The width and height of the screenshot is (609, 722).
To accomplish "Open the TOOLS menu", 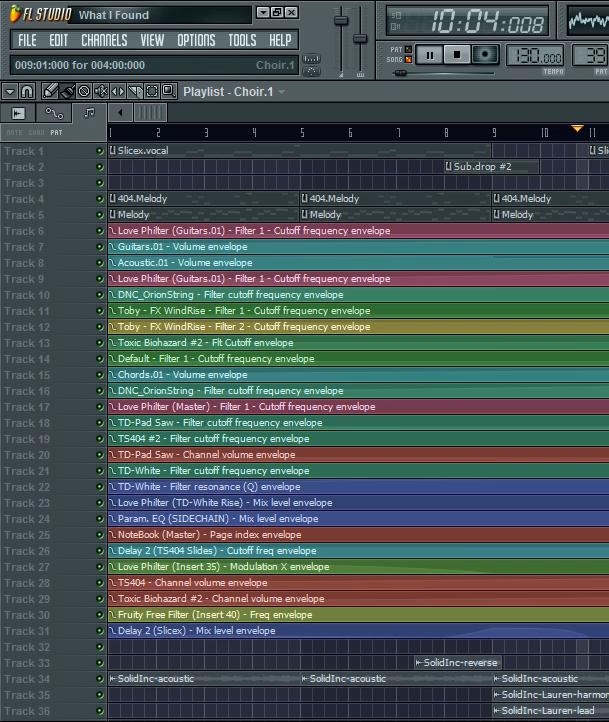I will [242, 41].
